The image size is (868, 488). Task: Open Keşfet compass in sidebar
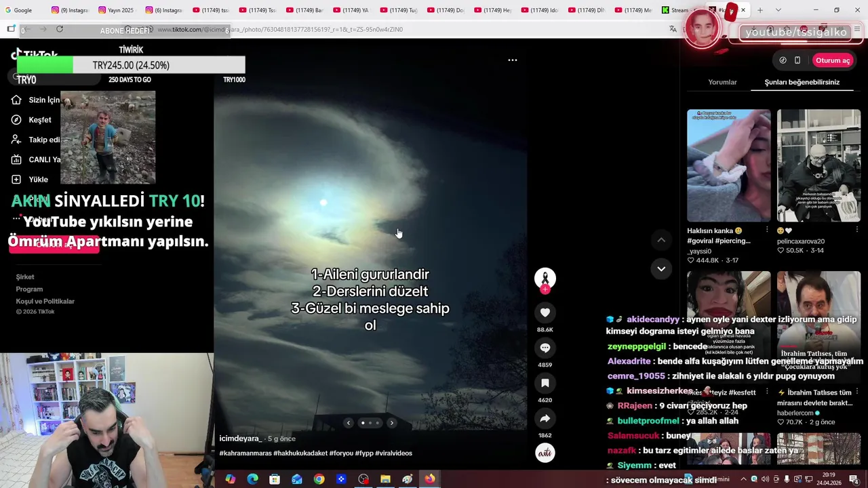tap(31, 120)
